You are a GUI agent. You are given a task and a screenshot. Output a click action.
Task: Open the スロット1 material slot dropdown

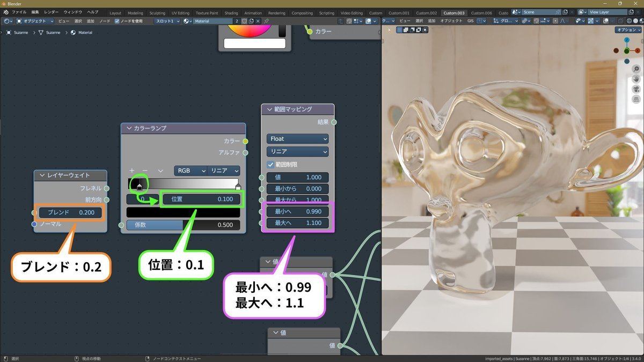tap(167, 21)
